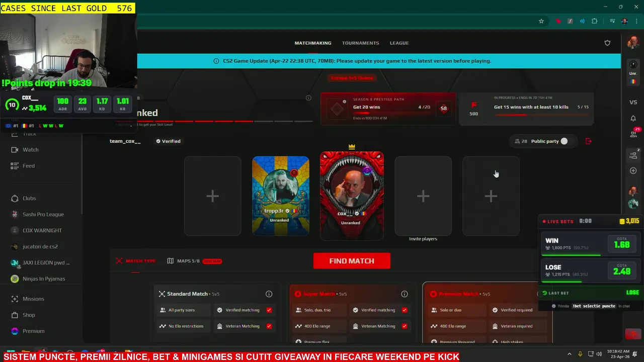Open the browser three-dot menu
The image size is (644, 362).
click(x=636, y=21)
